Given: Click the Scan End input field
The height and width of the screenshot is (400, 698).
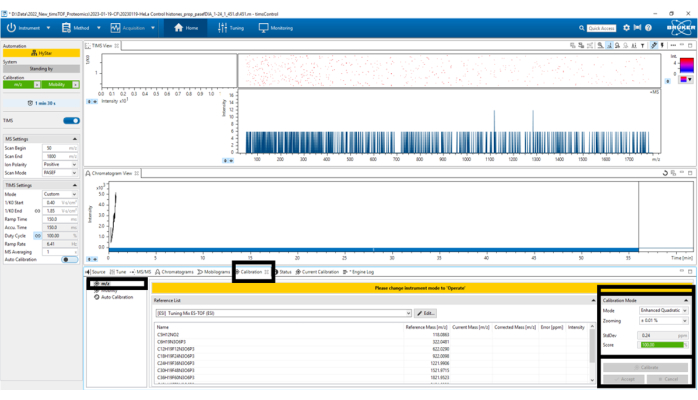Looking at the screenshot, I should (x=60, y=156).
